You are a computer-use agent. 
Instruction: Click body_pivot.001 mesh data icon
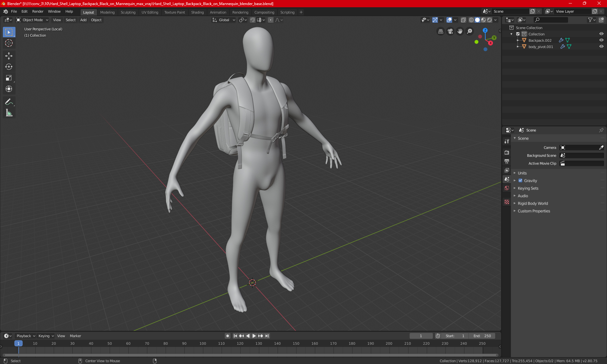click(x=569, y=46)
